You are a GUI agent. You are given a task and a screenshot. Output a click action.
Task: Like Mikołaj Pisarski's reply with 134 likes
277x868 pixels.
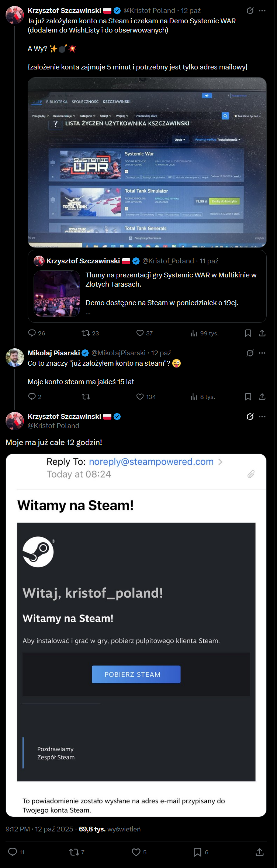point(140,397)
